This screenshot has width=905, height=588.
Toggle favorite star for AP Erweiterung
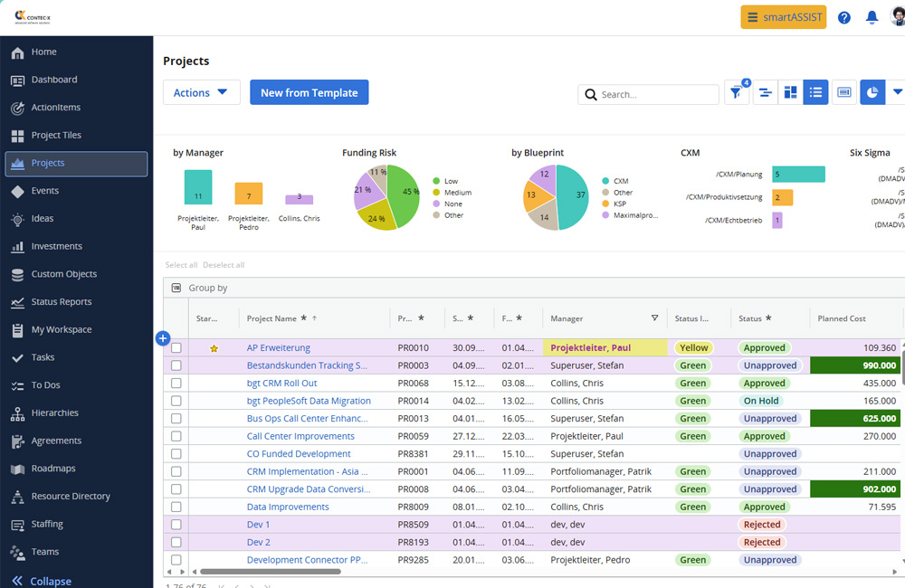click(214, 348)
